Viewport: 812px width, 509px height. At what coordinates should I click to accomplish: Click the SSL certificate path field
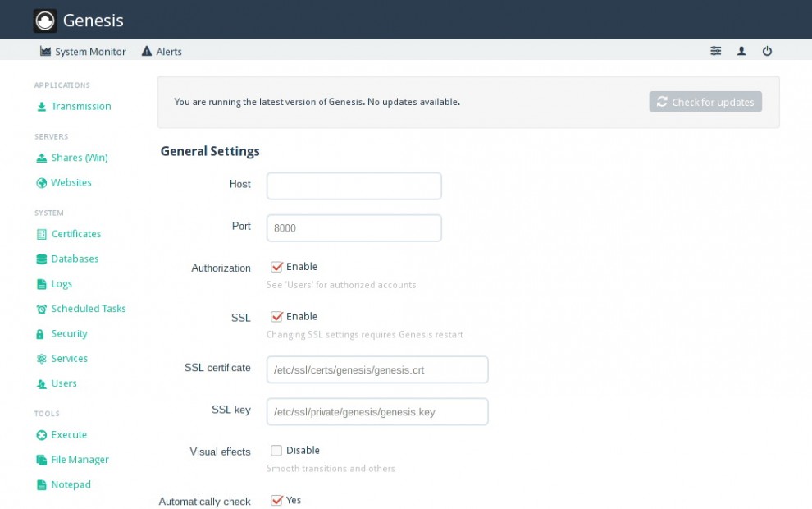(377, 369)
